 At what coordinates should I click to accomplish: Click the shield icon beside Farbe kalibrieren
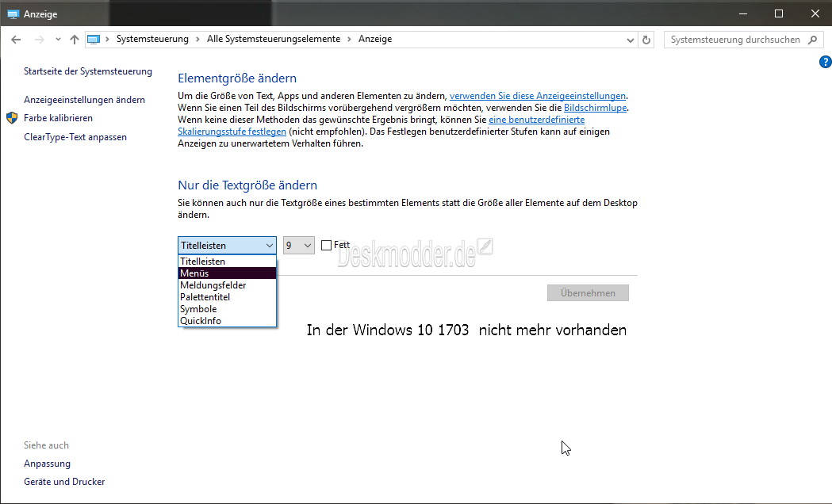pos(12,117)
